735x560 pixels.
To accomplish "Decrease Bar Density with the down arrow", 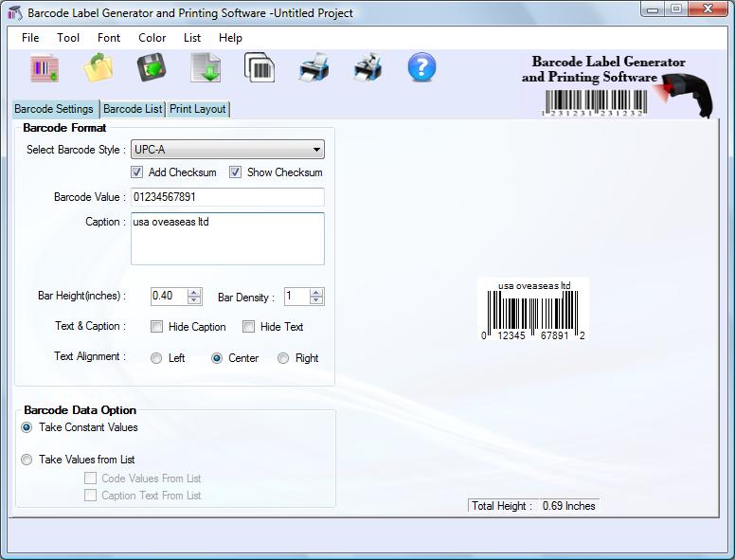I will click(x=316, y=300).
